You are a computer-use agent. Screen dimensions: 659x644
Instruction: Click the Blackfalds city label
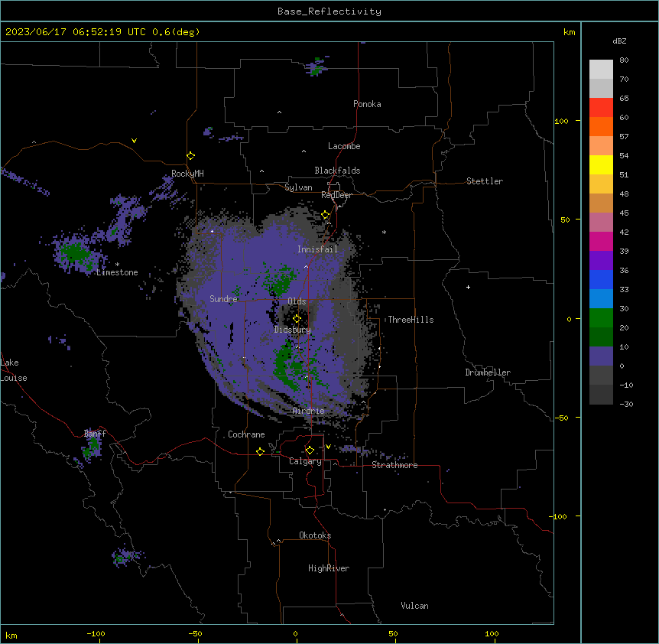[x=337, y=171]
